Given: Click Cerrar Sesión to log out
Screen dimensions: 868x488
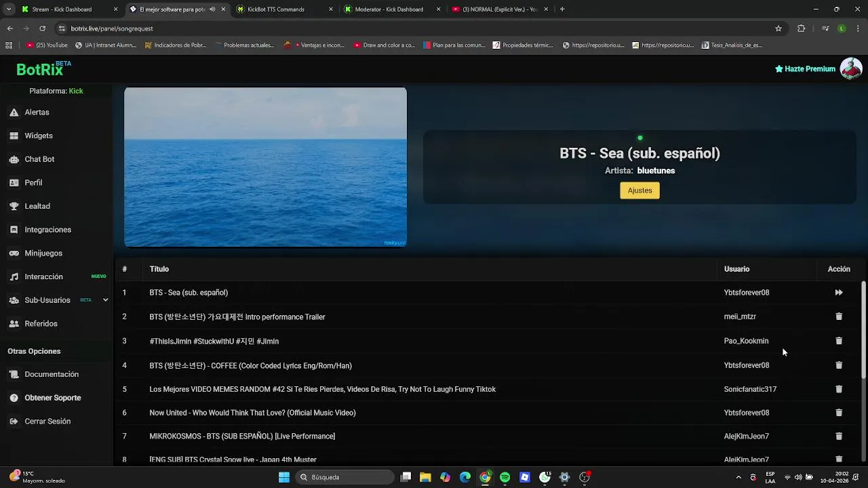Looking at the screenshot, I should [x=47, y=422].
